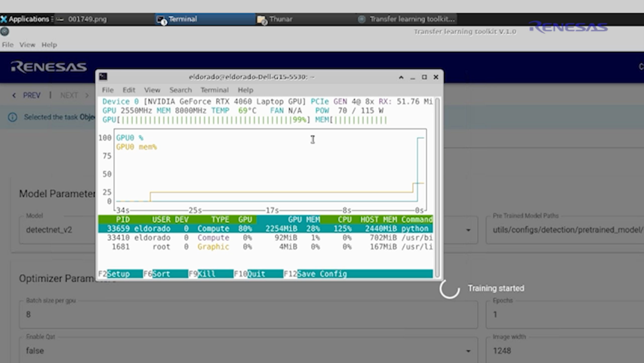This screenshot has width=644, height=363.
Task: Click the terminal icon in title bar
Action: click(x=103, y=77)
